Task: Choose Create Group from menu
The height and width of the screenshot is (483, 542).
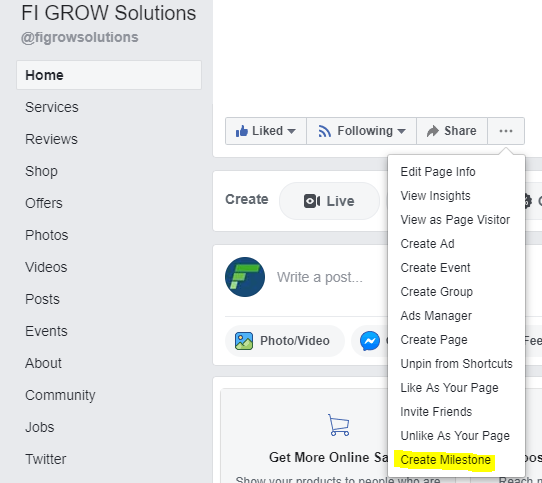Action: click(437, 292)
